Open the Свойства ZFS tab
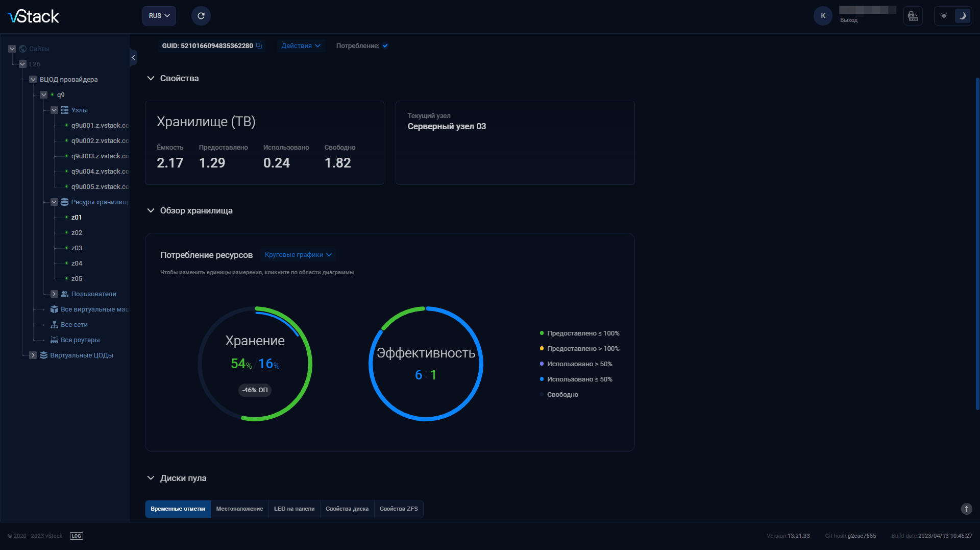Screen dimensions: 980x550 399,509
